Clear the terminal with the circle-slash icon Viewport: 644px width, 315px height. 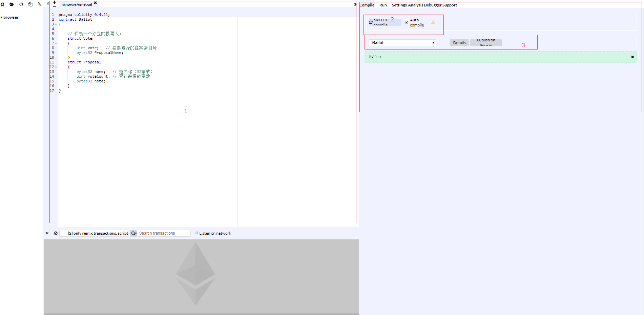pyautogui.click(x=56, y=233)
